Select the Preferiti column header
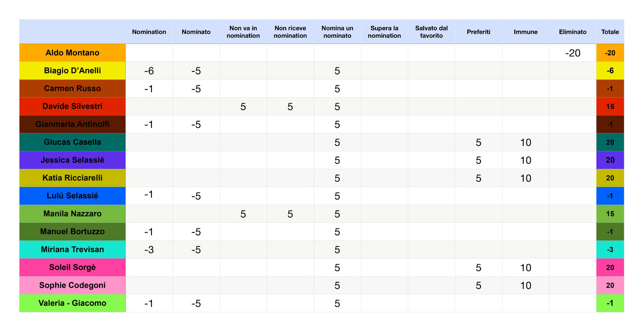Image resolution: width=644 pixels, height=332 pixels. click(x=478, y=32)
